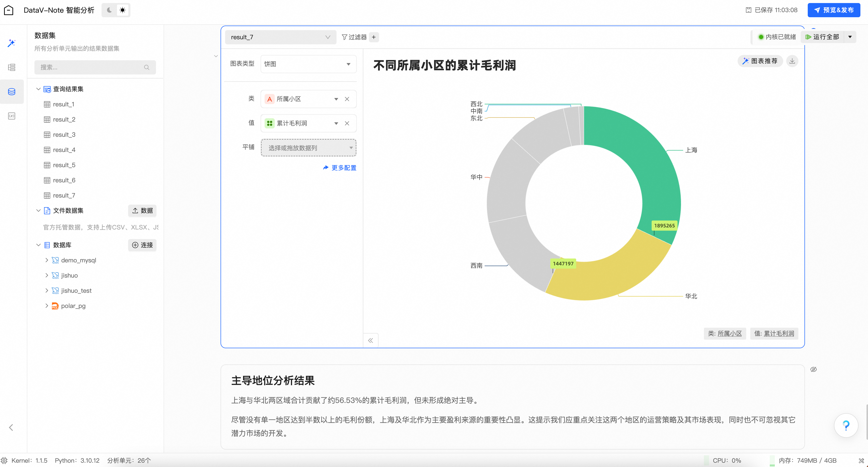Remove the 累计毛利润 field
This screenshot has width=868, height=467.
click(347, 123)
